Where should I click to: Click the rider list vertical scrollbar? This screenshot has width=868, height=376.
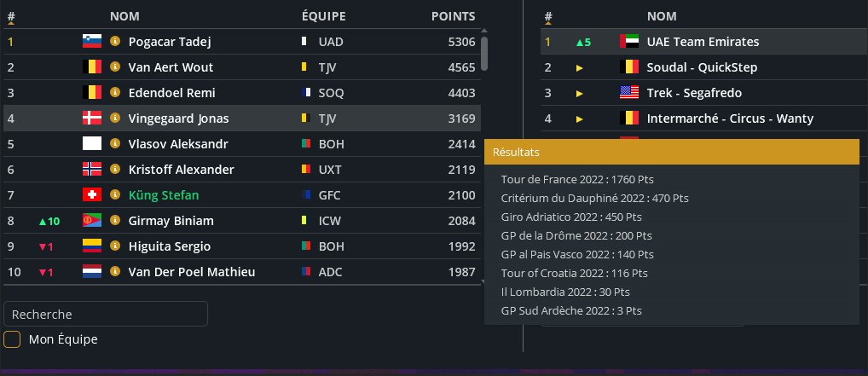coord(484,53)
